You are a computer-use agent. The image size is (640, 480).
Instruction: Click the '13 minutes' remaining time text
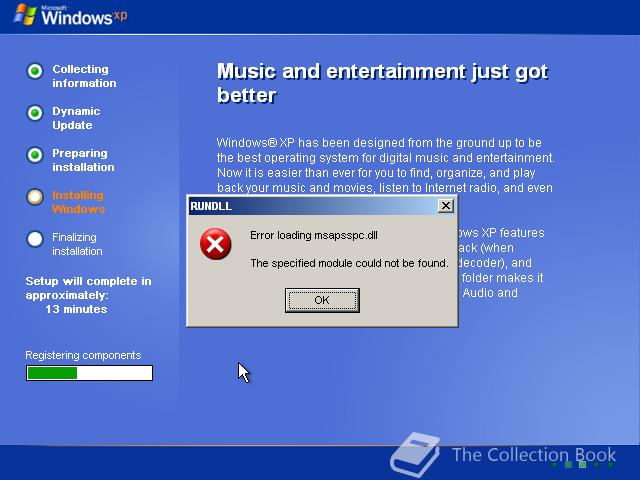(x=76, y=309)
